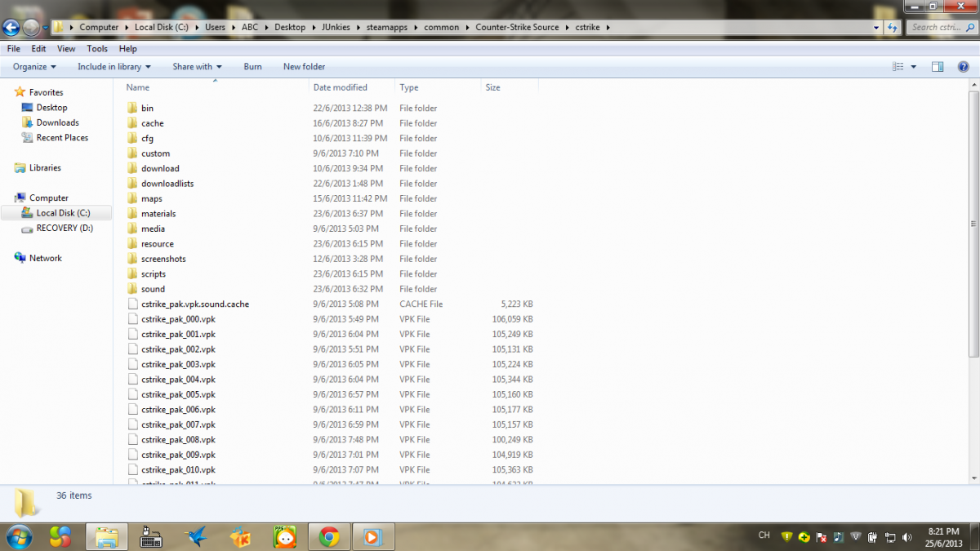Click the Burn button
This screenshot has height=551, width=980.
(253, 67)
